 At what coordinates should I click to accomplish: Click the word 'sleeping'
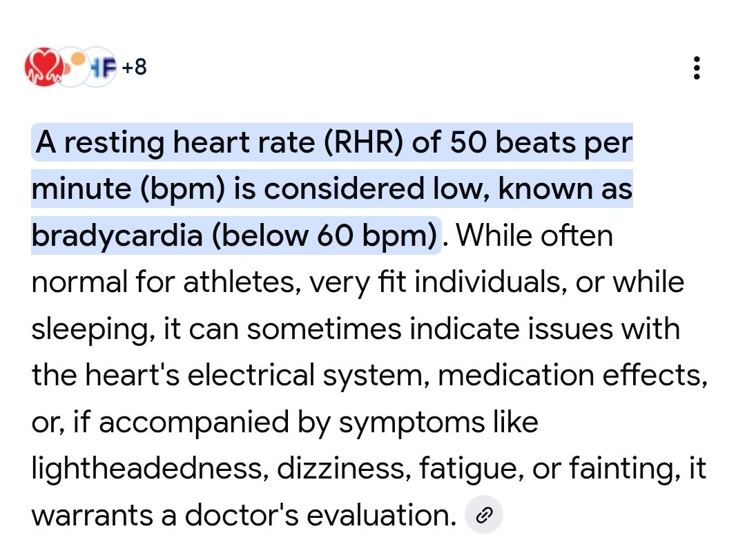[91, 329]
